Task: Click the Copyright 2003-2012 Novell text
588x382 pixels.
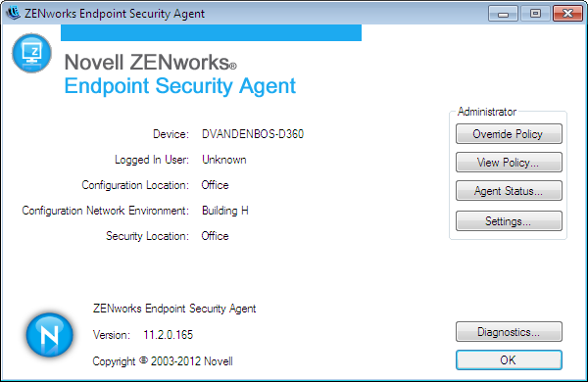Action: 163,361
